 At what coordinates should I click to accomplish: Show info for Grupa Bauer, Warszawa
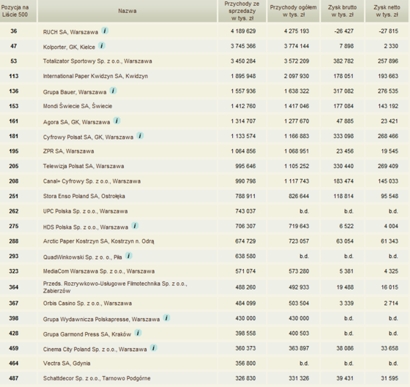(x=113, y=91)
